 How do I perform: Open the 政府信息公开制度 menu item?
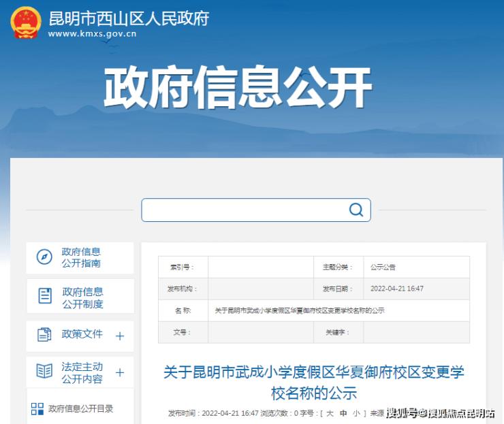tap(82, 297)
